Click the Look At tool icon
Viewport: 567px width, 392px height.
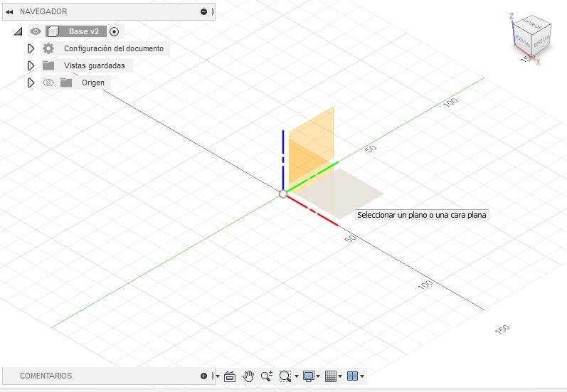tap(230, 376)
